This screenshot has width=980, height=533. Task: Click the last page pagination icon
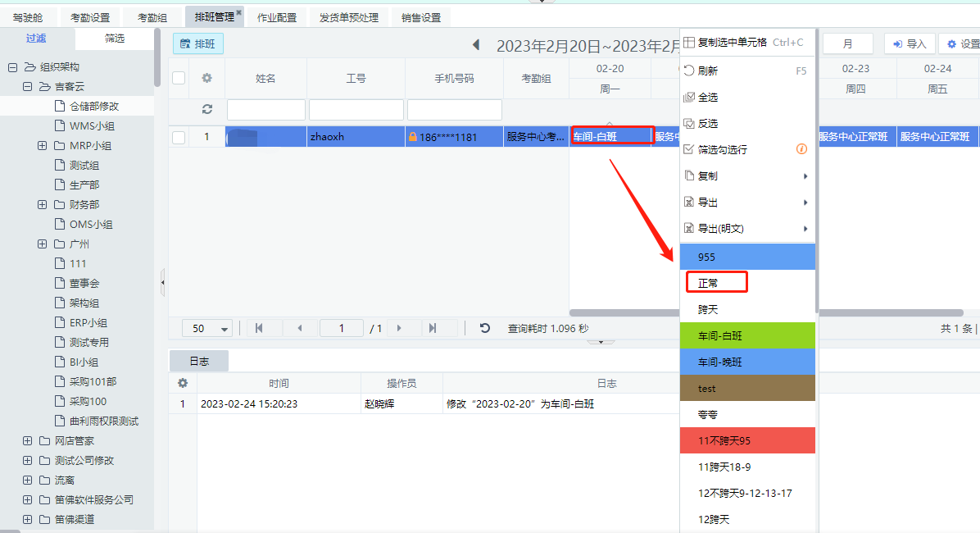pyautogui.click(x=433, y=328)
